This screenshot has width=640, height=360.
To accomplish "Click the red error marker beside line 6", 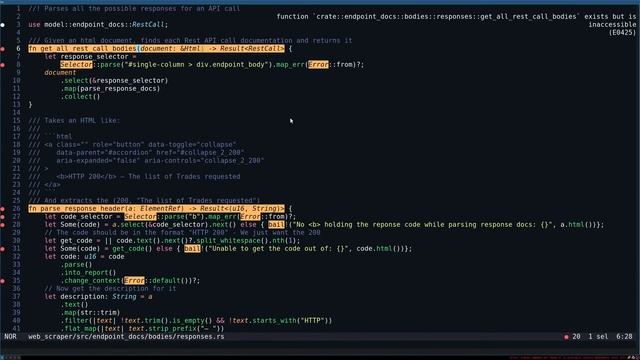I will click(x=2, y=49).
